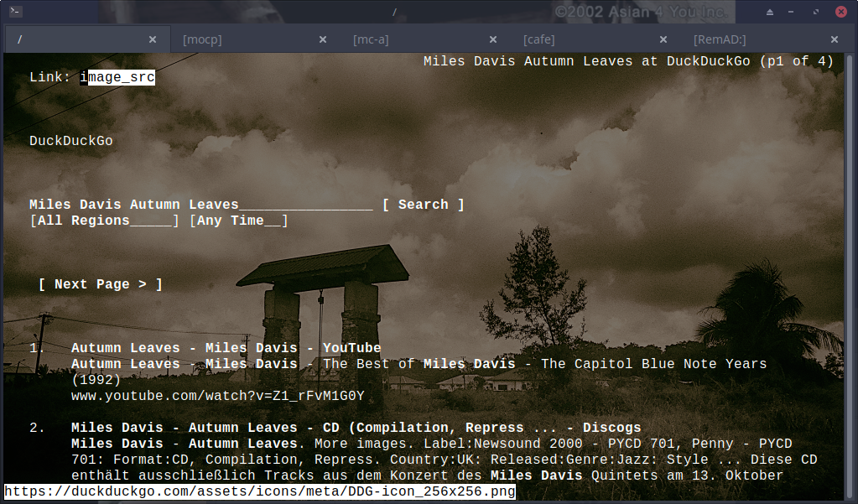Restore the terminal window size

(816, 12)
